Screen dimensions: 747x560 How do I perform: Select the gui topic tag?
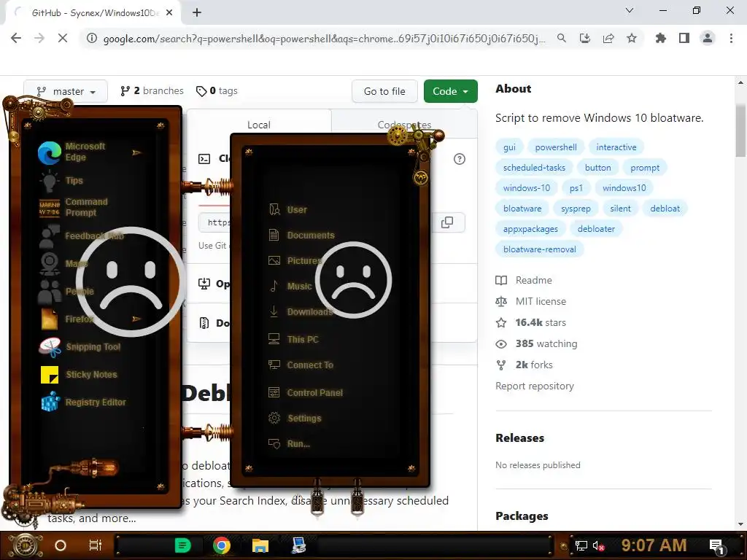(x=509, y=147)
